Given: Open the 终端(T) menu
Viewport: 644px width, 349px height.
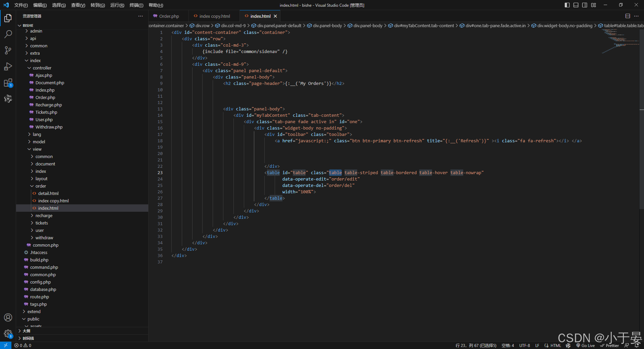Looking at the screenshot, I should tap(136, 5).
